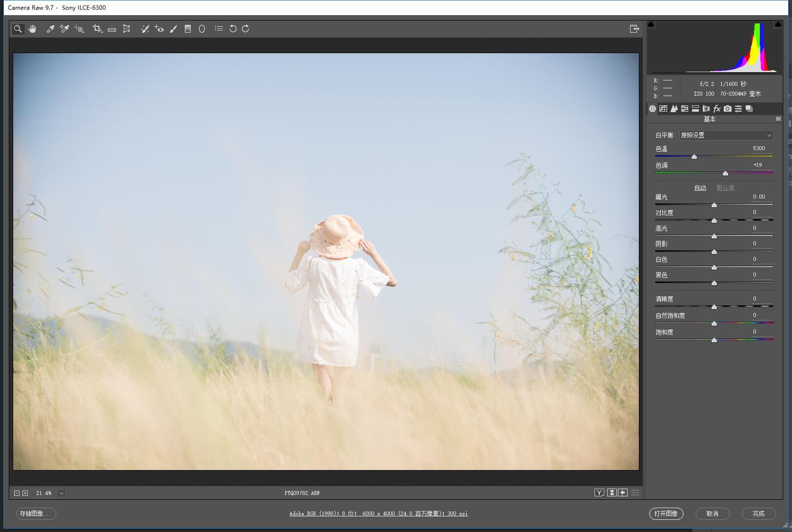The height and width of the screenshot is (532, 792).
Task: Adjust the 阴影 shadows slider handle
Action: click(714, 252)
